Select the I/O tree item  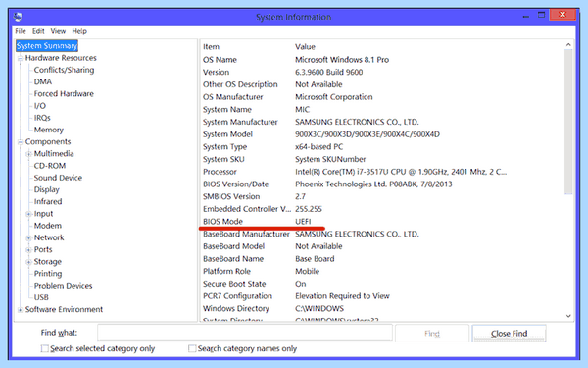40,106
